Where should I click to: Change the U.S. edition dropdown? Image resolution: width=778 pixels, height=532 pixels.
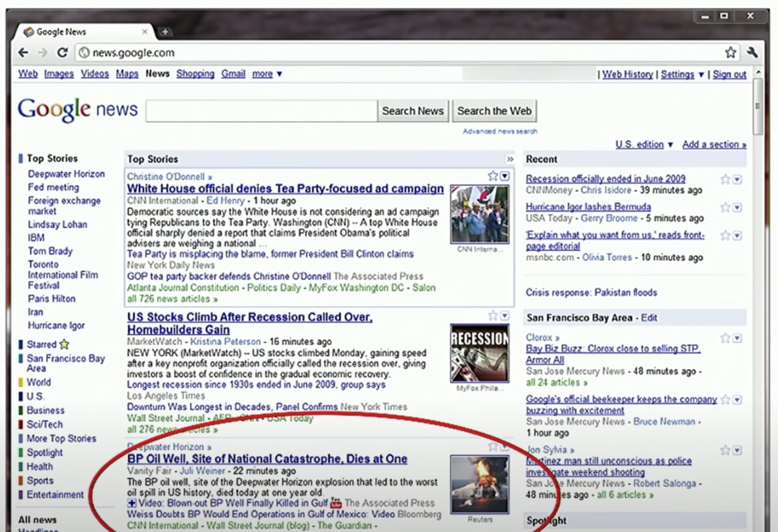point(644,145)
